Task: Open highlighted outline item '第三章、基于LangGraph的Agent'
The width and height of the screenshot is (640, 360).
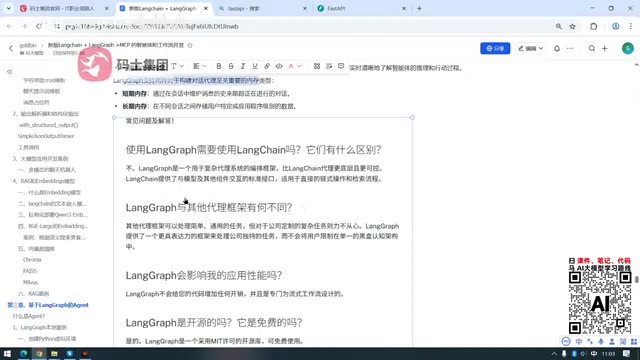Action: pyautogui.click(x=48, y=305)
